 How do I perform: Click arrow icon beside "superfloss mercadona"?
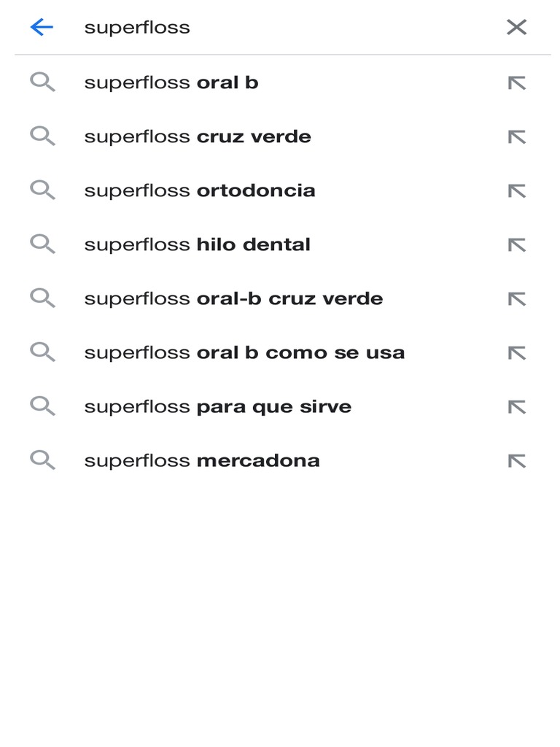click(516, 461)
